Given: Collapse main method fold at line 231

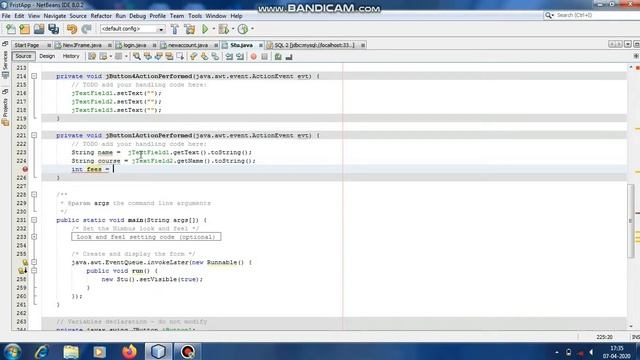Looking at the screenshot, I should point(34,220).
